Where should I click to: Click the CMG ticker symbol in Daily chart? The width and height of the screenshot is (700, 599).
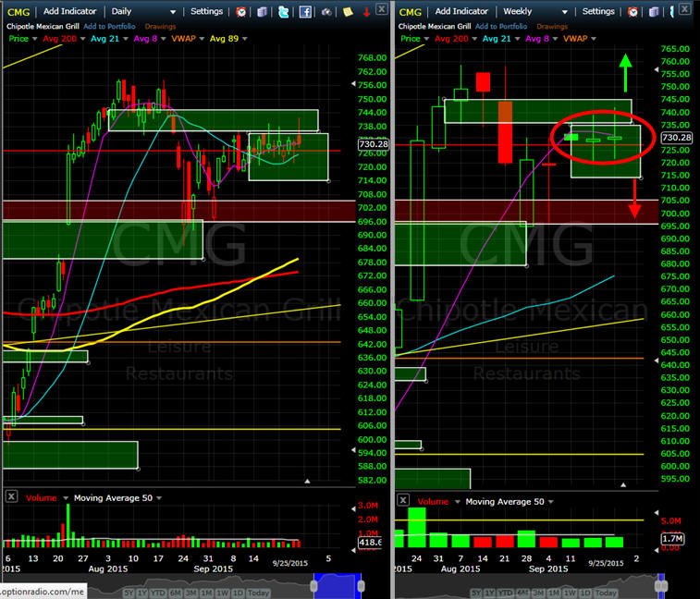tap(18, 12)
